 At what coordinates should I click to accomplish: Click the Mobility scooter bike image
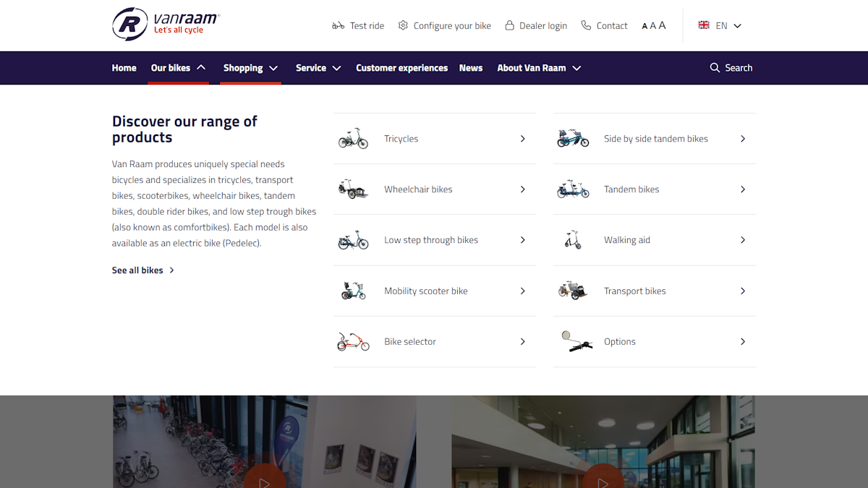(354, 291)
